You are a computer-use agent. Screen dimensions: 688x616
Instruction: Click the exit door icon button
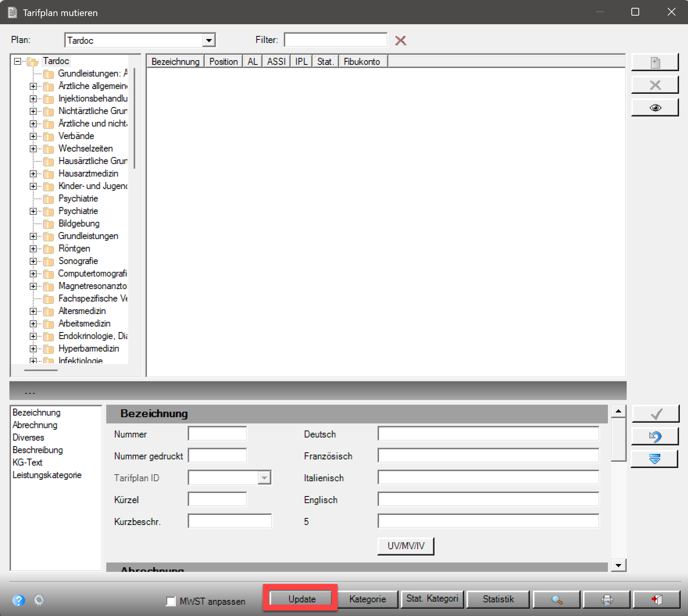(x=656, y=600)
